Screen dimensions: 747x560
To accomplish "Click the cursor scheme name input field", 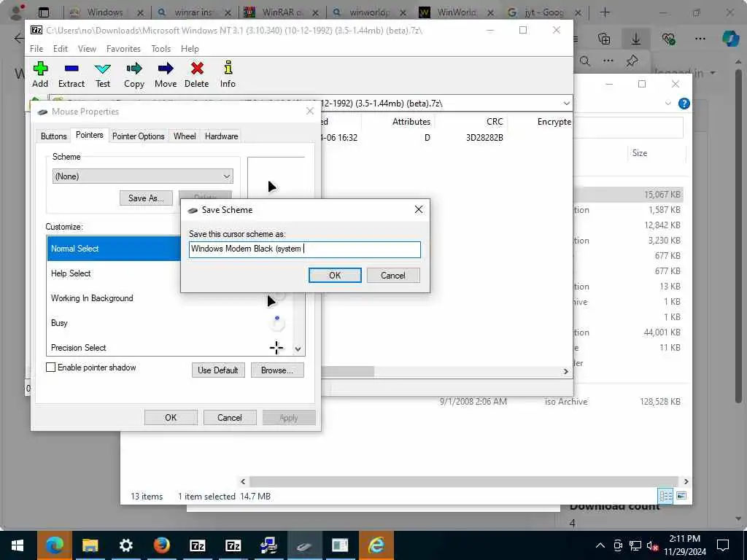I will (x=304, y=249).
